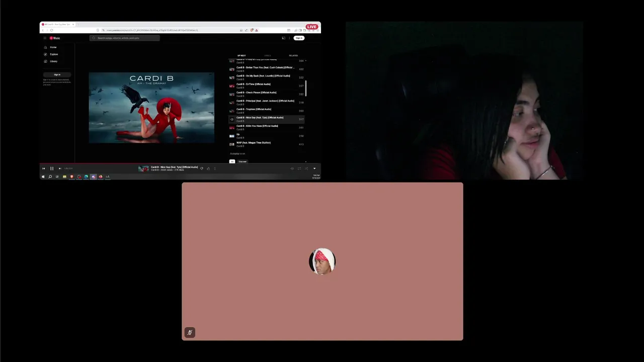Click the sidebar Sign in button
Viewport: 644px width, 362px height.
tap(57, 74)
